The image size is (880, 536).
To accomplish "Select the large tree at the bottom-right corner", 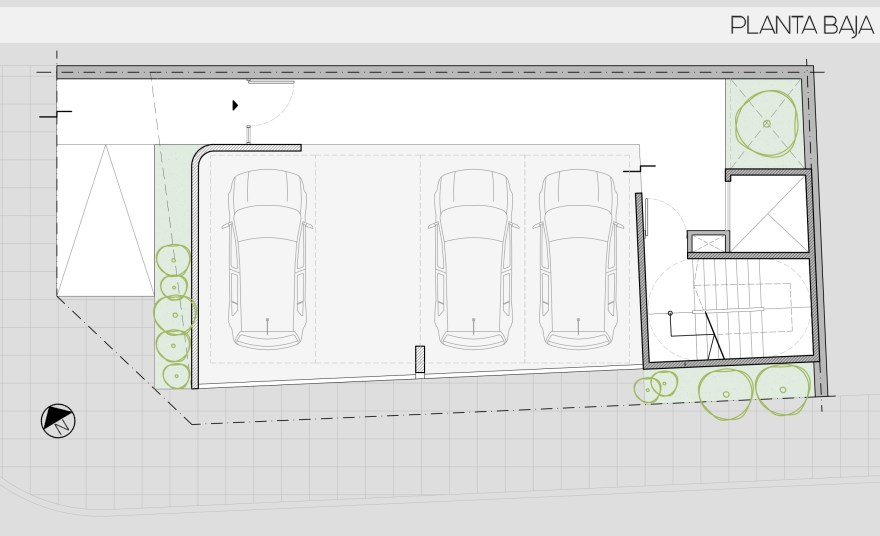I will (x=783, y=387).
